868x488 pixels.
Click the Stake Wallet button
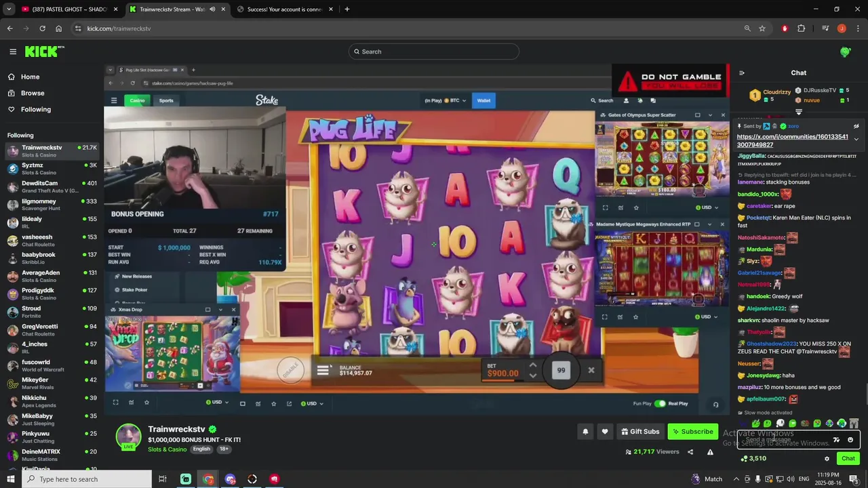coord(484,100)
